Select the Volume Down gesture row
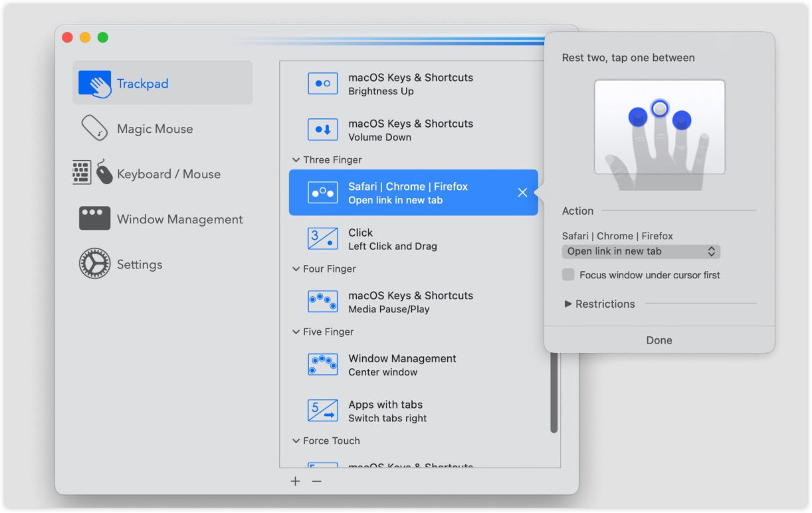 pyautogui.click(x=413, y=130)
